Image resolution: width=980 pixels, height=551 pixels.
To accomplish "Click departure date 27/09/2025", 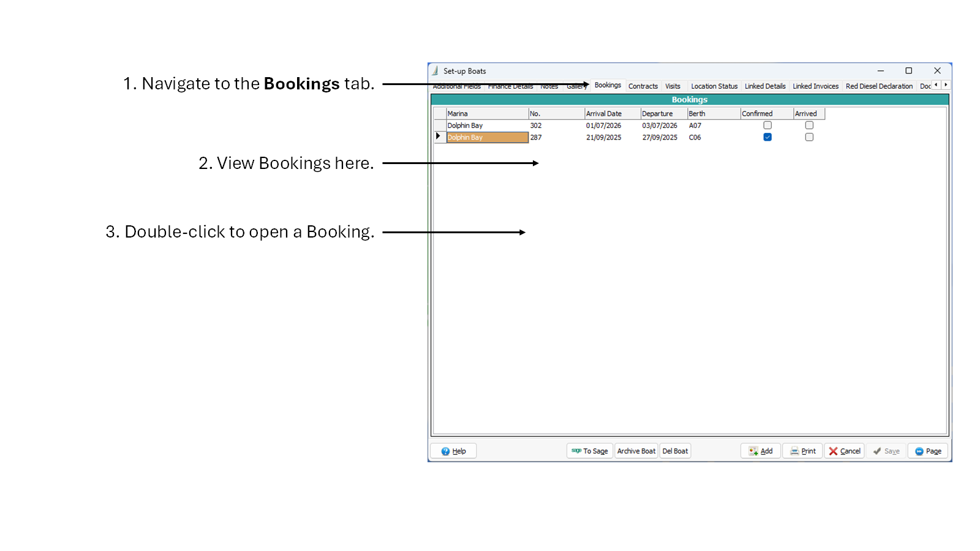I will tap(660, 137).
